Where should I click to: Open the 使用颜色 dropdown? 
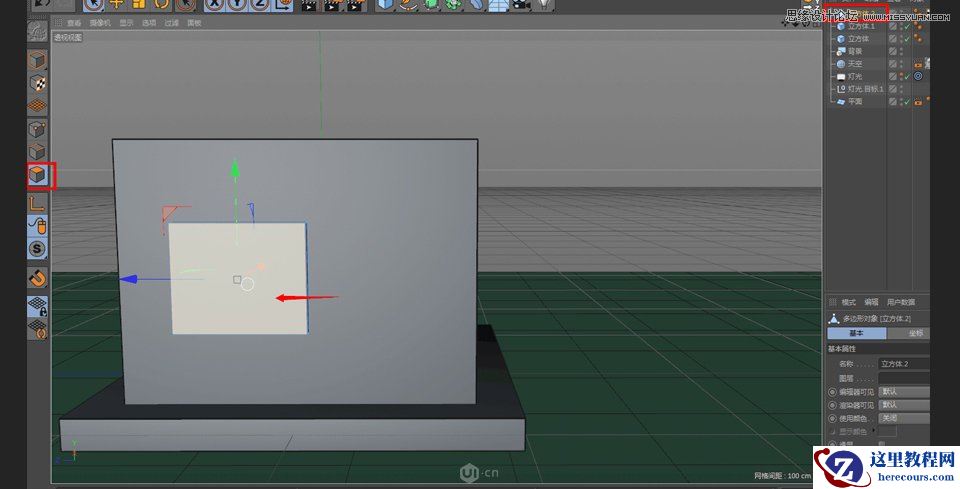904,419
